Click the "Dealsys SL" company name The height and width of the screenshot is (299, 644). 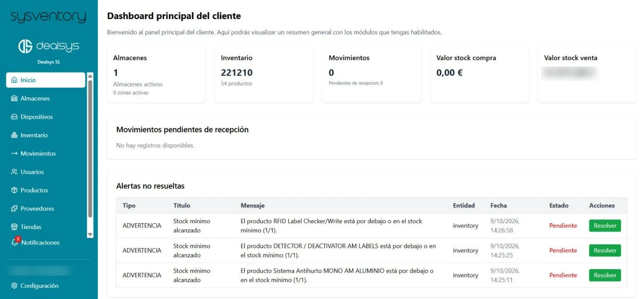[49, 62]
